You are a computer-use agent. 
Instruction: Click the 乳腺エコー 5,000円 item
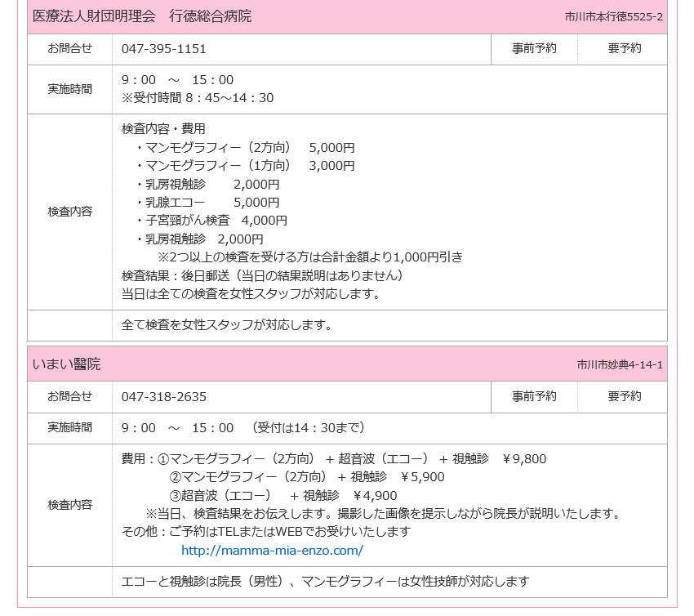coord(212,203)
